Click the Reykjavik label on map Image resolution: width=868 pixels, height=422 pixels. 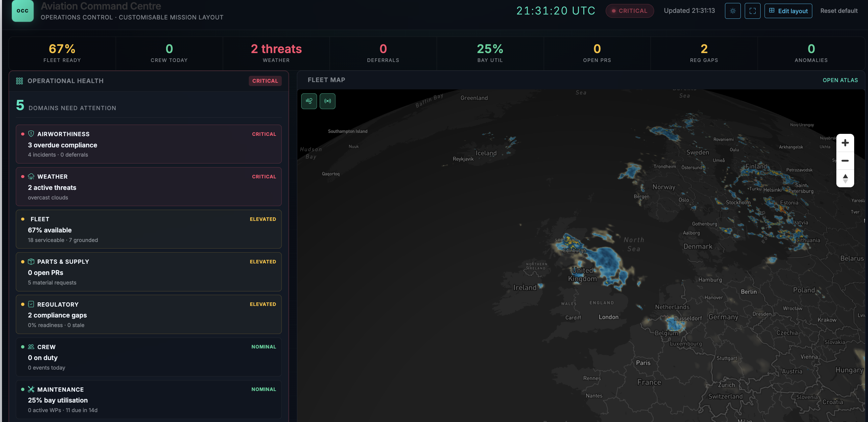[463, 159]
